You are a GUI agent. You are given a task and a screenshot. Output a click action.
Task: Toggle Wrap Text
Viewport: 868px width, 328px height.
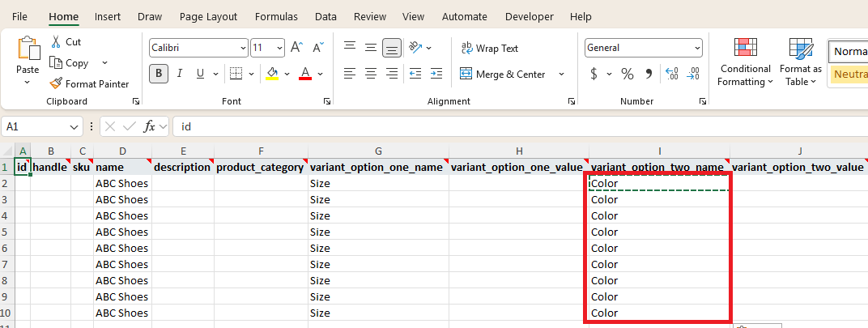[489, 49]
